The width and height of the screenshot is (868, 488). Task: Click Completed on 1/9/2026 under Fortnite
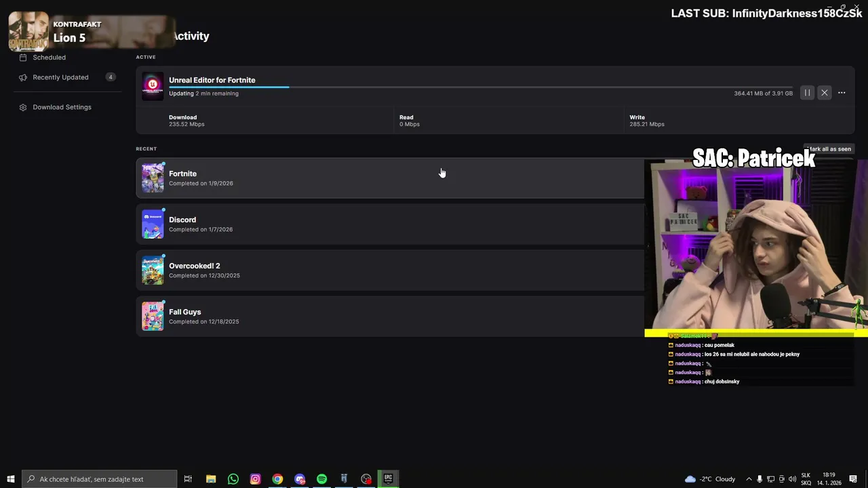(x=201, y=184)
